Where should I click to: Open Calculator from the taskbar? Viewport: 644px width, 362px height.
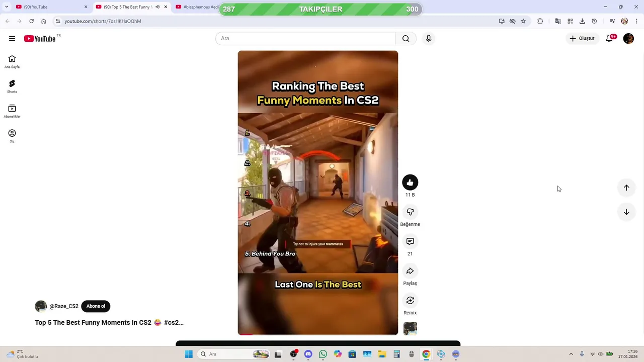(x=396, y=354)
